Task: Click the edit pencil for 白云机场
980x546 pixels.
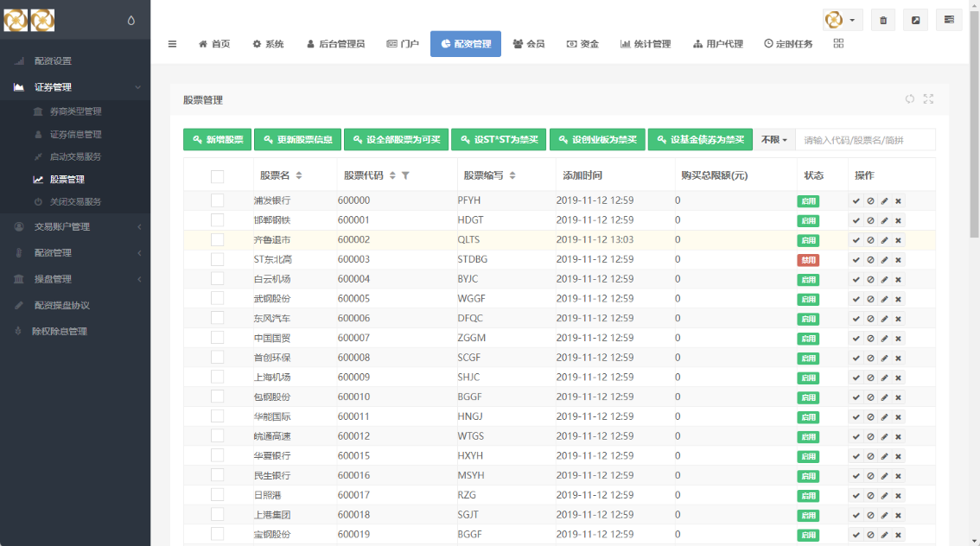Action: (x=884, y=280)
